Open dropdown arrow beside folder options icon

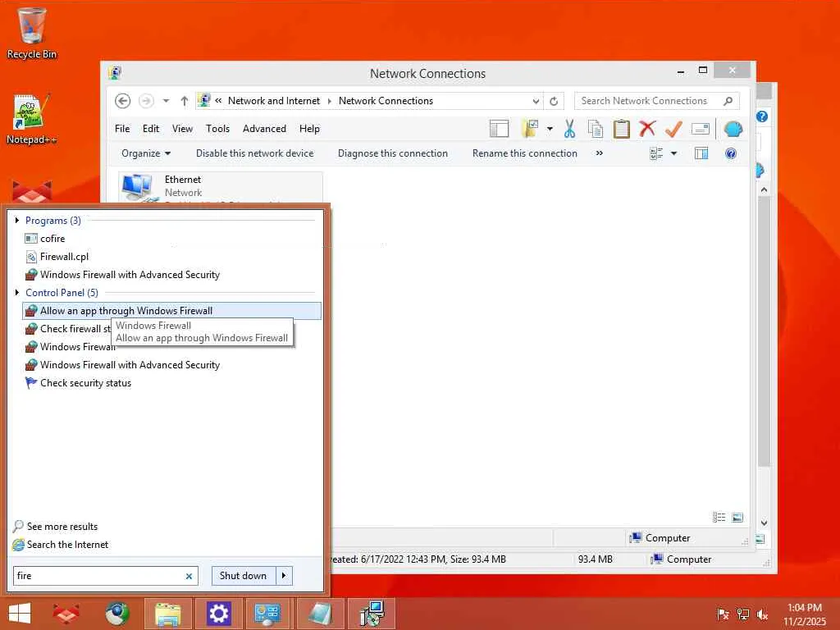click(x=550, y=129)
